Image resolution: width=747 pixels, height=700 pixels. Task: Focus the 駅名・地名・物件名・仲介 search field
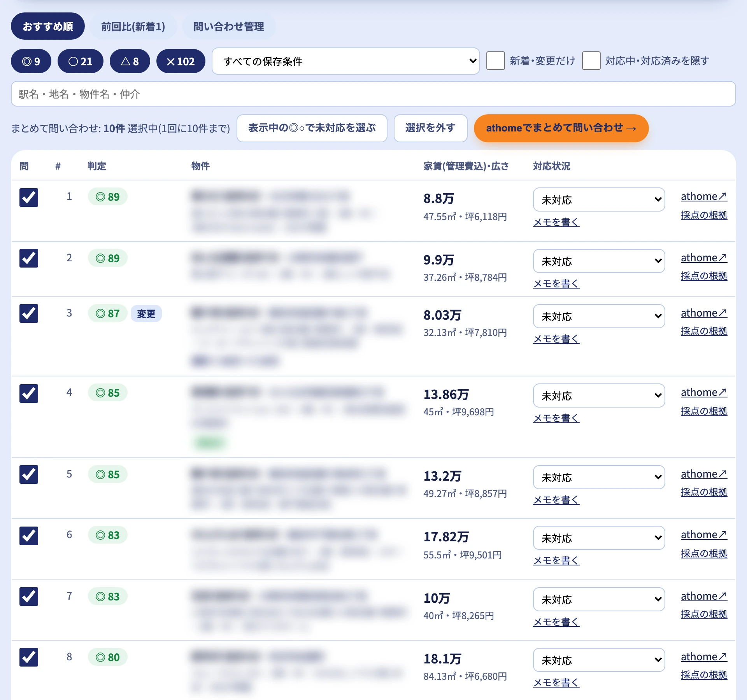[x=373, y=94]
